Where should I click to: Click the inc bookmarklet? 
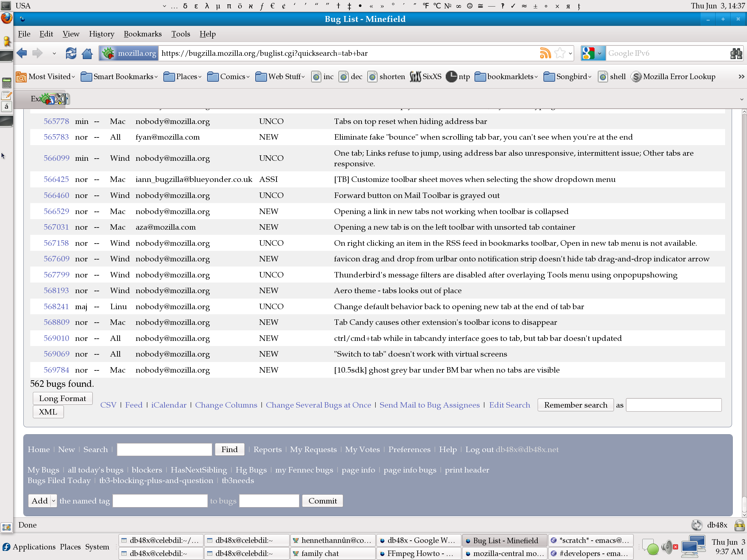(322, 77)
